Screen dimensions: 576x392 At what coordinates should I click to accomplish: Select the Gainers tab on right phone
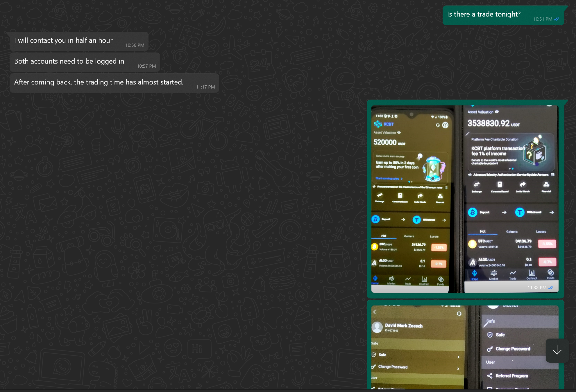point(511,231)
